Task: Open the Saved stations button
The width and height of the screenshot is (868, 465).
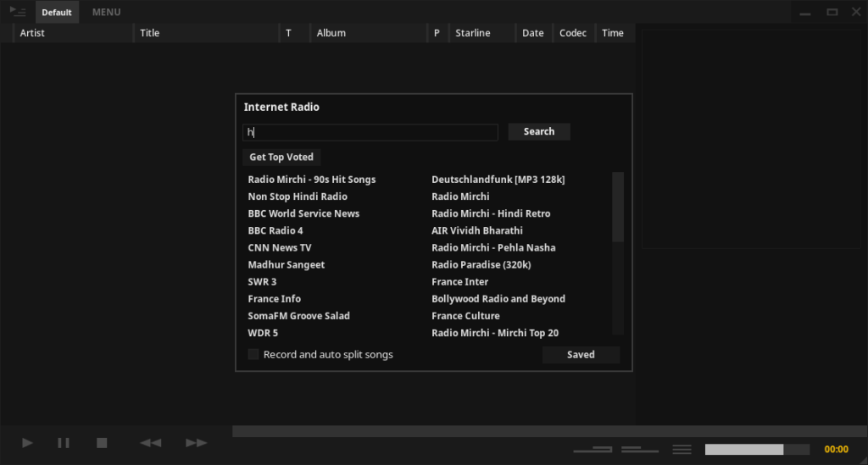Action: click(x=581, y=355)
